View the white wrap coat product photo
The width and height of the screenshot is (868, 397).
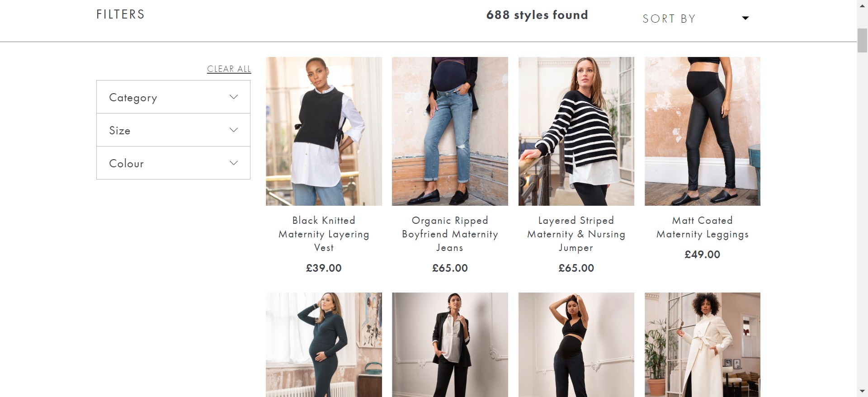coord(702,345)
